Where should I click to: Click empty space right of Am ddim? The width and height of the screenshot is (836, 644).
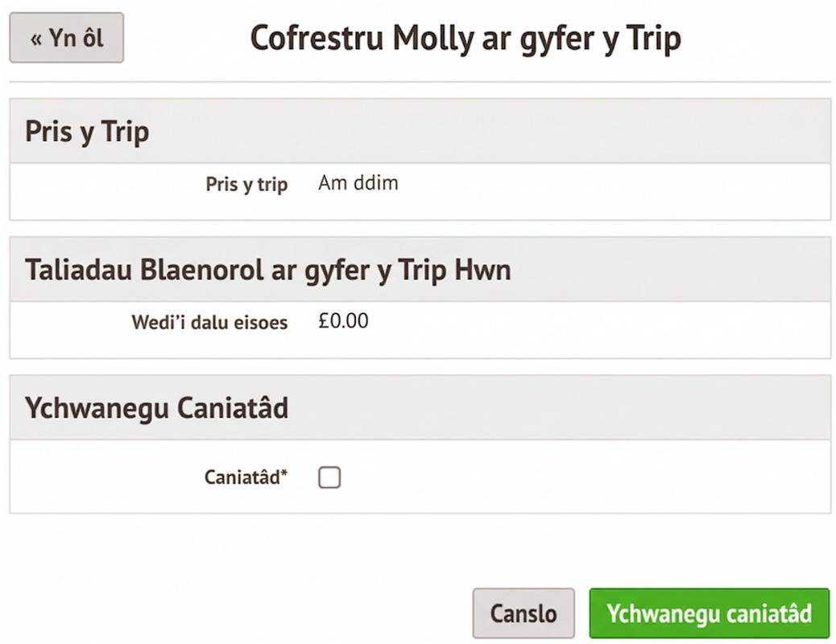604,185
